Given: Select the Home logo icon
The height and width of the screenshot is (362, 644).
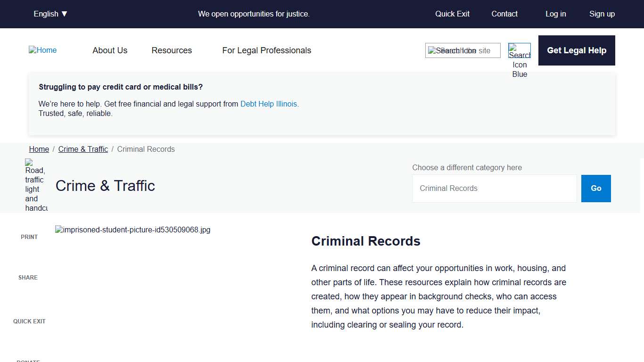Looking at the screenshot, I should [42, 50].
